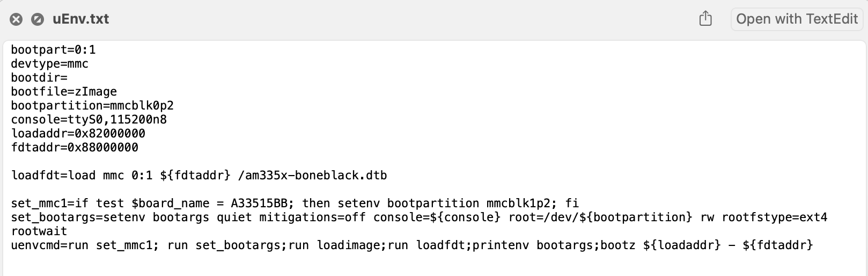Click the devtype=mmc line
868x276 pixels.
coord(49,64)
